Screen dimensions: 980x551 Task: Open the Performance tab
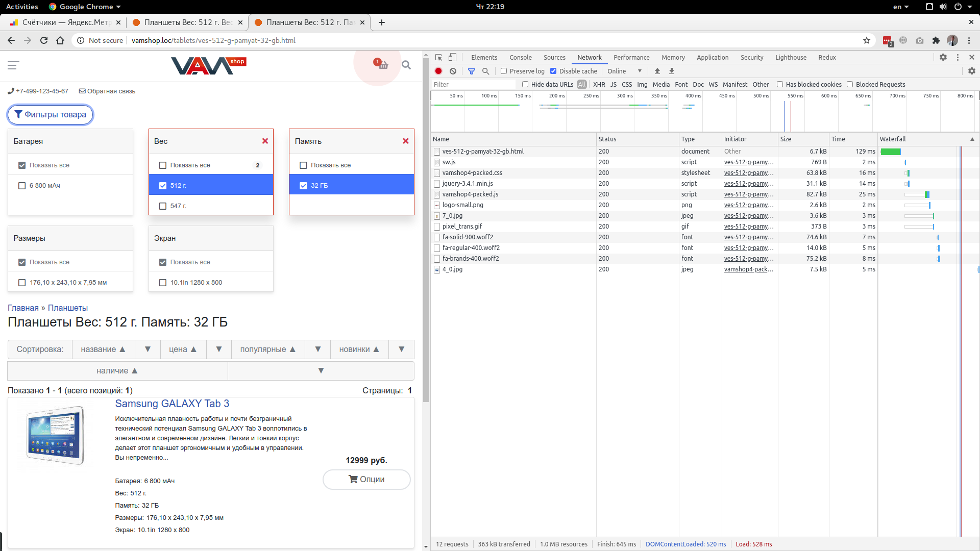[x=631, y=57]
